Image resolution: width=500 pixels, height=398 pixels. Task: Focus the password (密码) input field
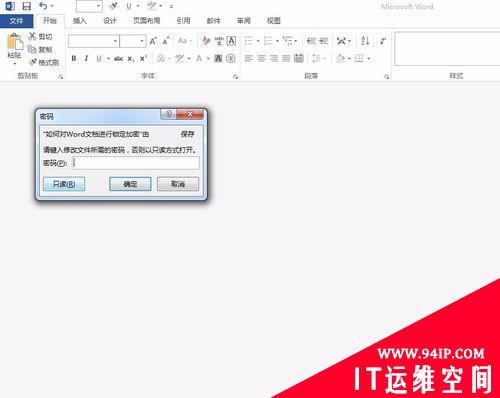point(136,163)
